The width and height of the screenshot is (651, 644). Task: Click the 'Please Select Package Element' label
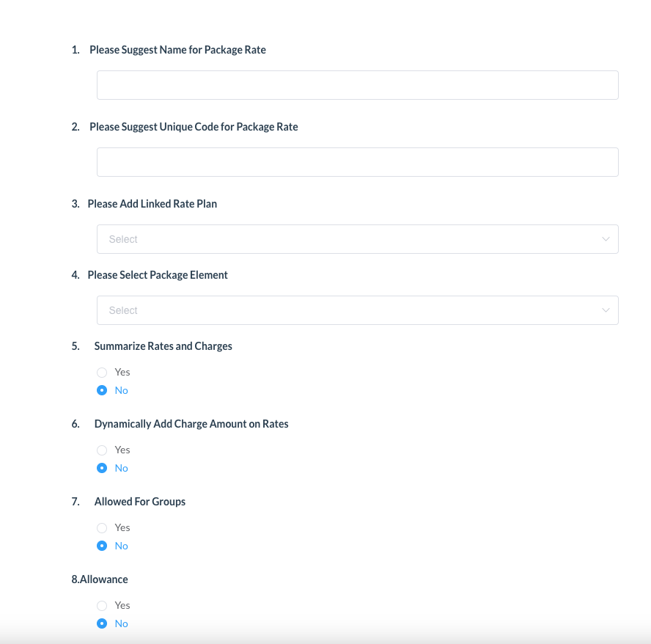[158, 275]
